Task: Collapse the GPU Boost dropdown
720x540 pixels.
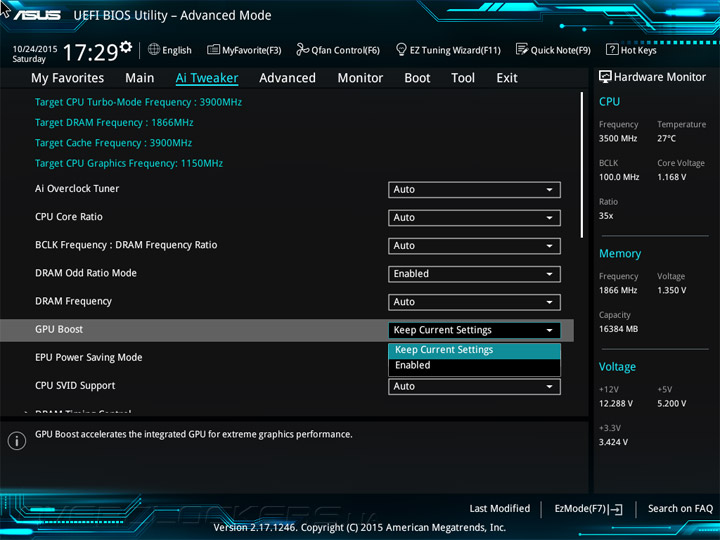Action: (x=474, y=330)
